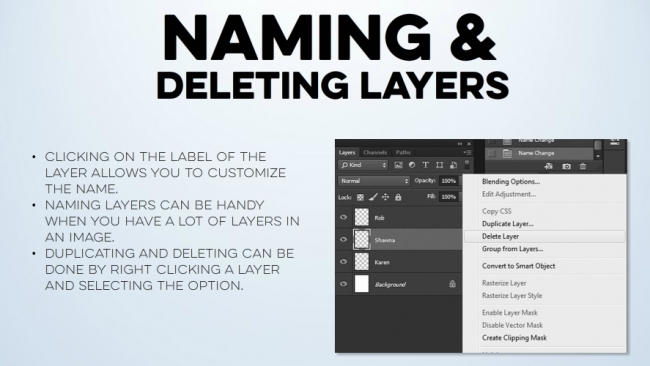
Task: Open the Kind filter dropdown
Action: [363, 165]
